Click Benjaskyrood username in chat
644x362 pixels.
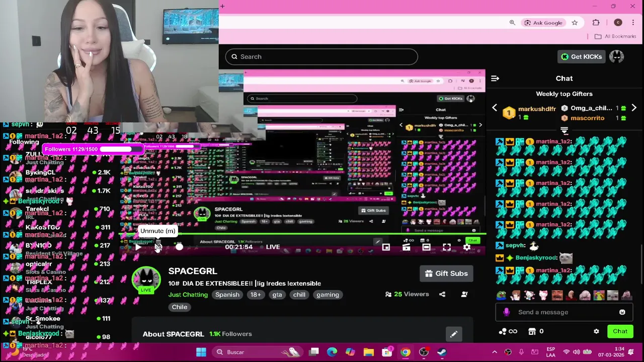pos(536,258)
